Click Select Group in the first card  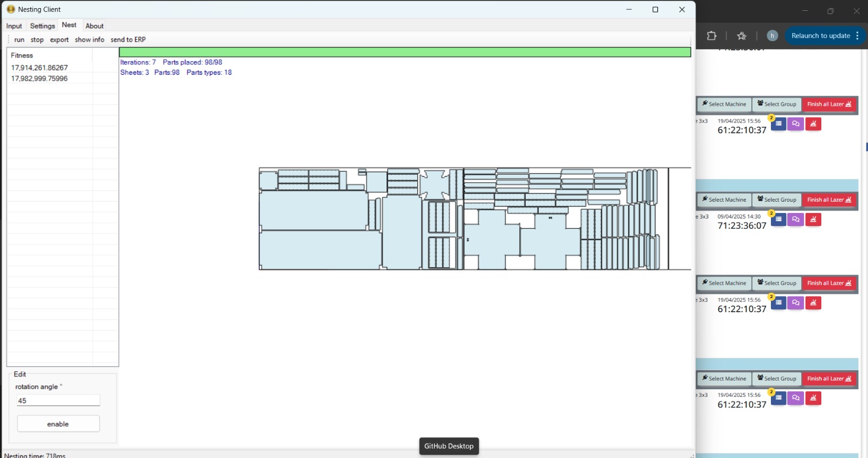pos(777,104)
